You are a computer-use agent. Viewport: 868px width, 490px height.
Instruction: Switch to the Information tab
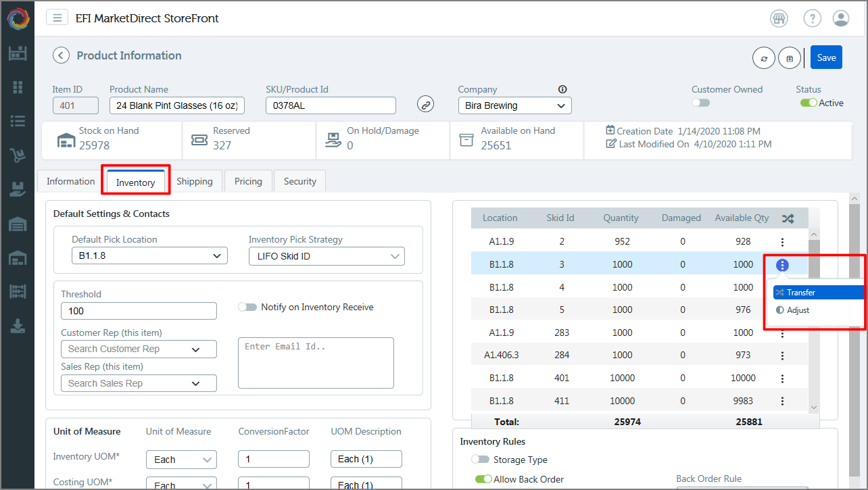pyautogui.click(x=70, y=181)
